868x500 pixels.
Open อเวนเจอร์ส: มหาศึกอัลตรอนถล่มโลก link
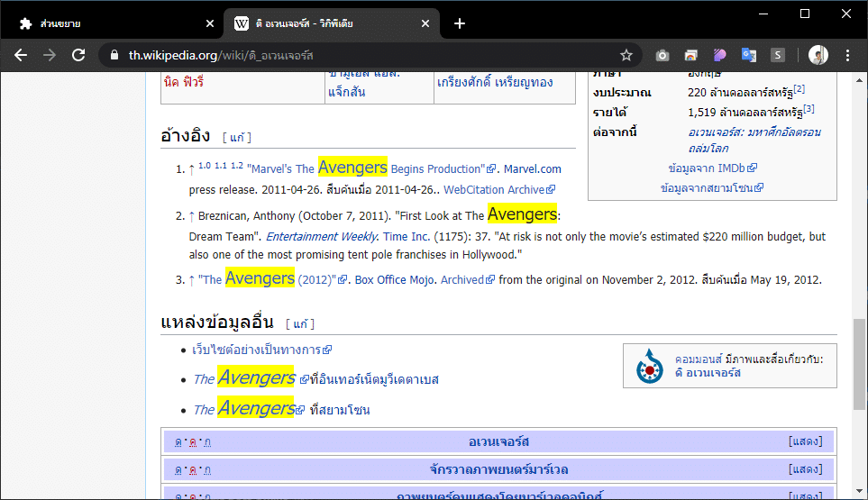click(754, 140)
